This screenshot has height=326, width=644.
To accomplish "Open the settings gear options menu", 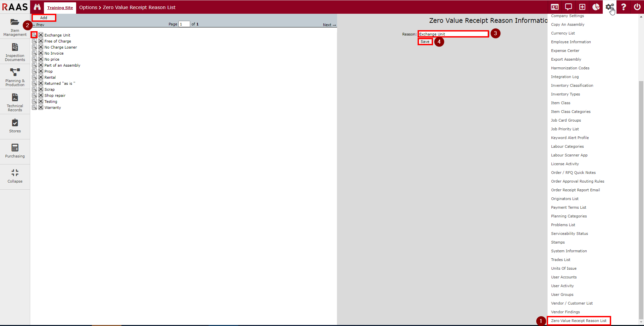I will coord(609,7).
